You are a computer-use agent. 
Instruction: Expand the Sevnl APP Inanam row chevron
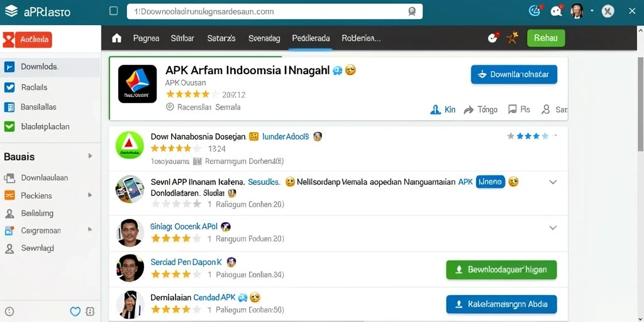tap(553, 182)
